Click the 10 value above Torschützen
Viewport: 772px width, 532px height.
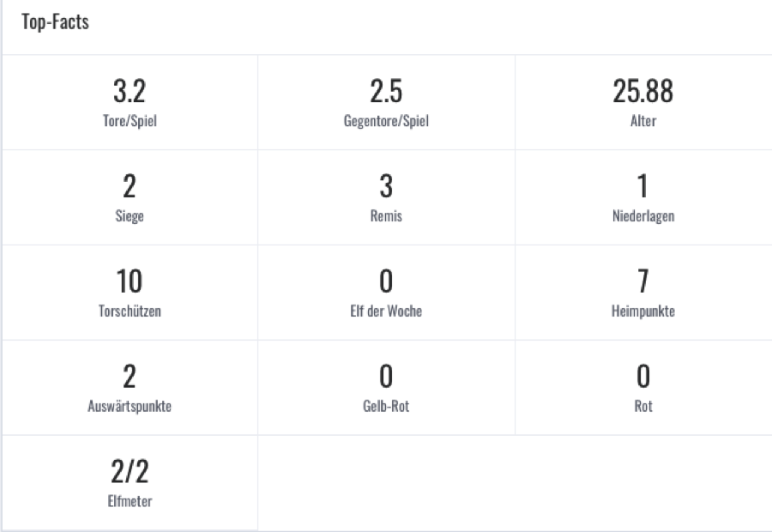130,281
